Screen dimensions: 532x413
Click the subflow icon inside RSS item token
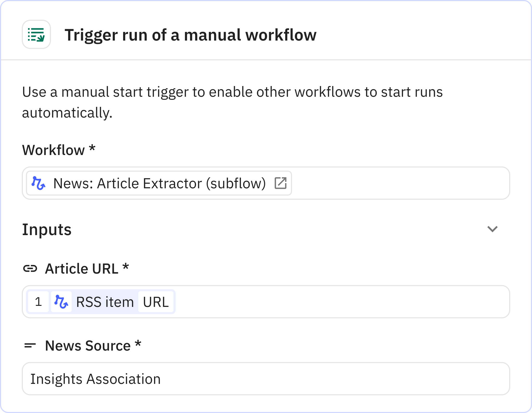click(61, 301)
